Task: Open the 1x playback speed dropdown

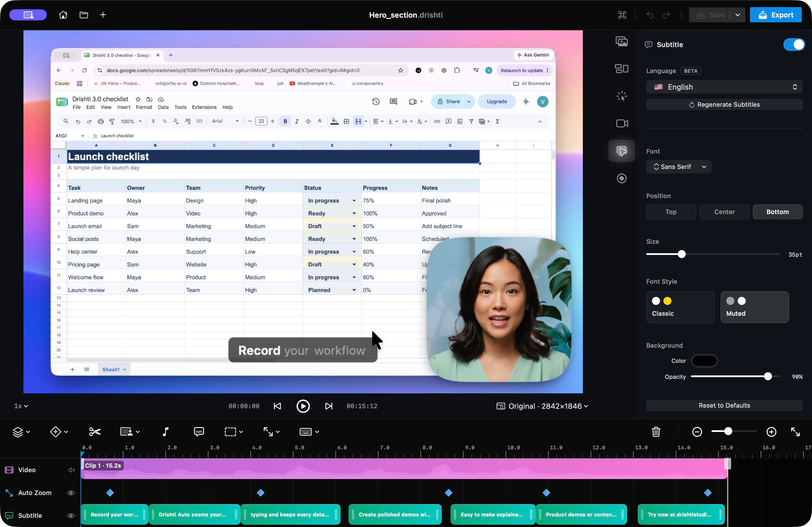Action: pos(21,406)
